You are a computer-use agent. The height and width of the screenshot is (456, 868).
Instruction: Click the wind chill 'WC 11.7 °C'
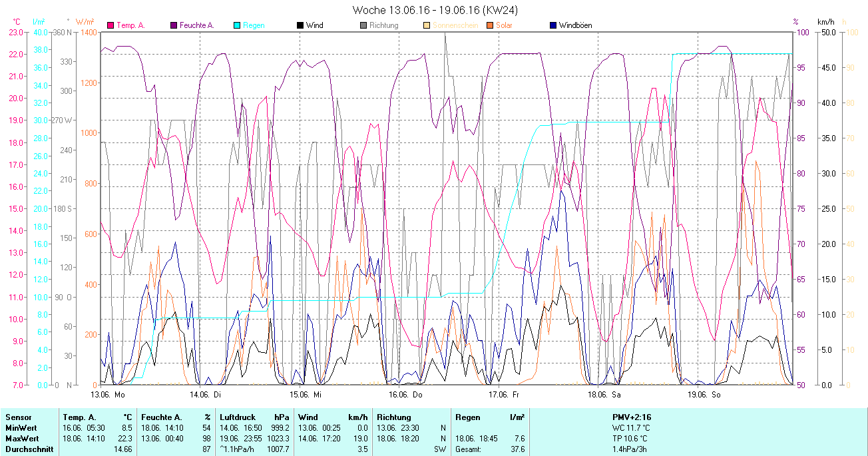coord(631,428)
